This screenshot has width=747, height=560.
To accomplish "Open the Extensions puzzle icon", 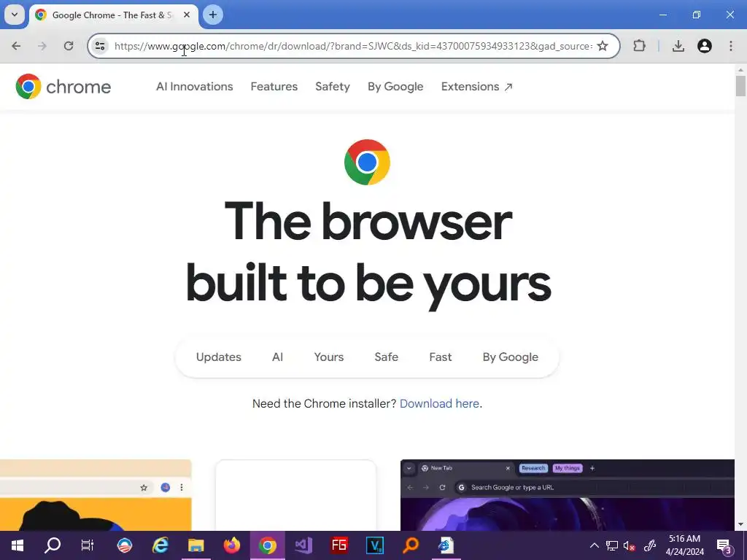I will click(639, 46).
